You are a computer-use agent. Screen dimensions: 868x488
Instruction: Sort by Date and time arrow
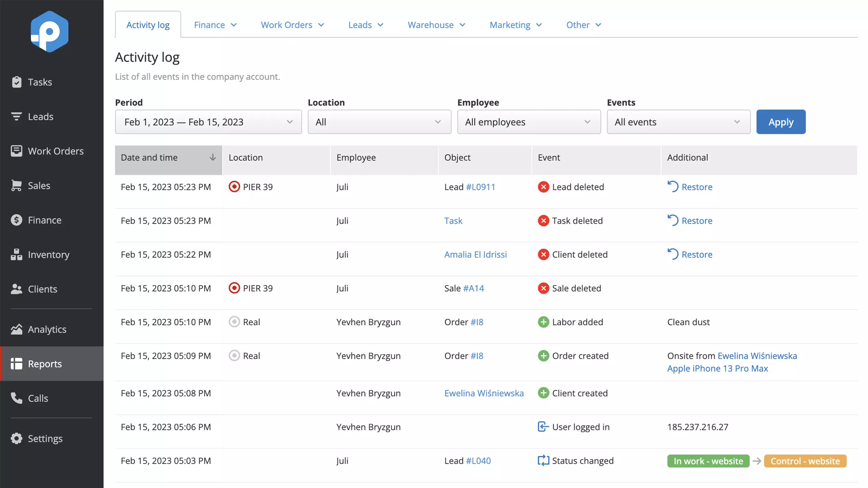click(x=213, y=157)
